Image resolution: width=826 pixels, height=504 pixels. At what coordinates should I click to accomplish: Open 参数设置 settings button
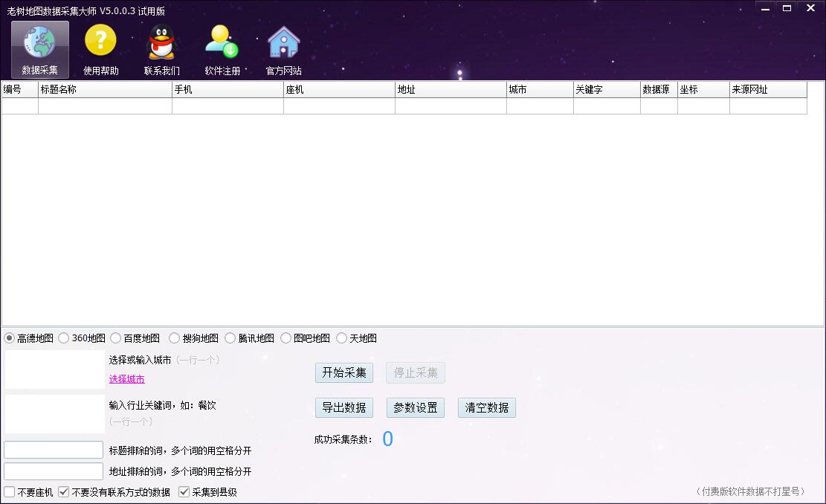point(415,408)
